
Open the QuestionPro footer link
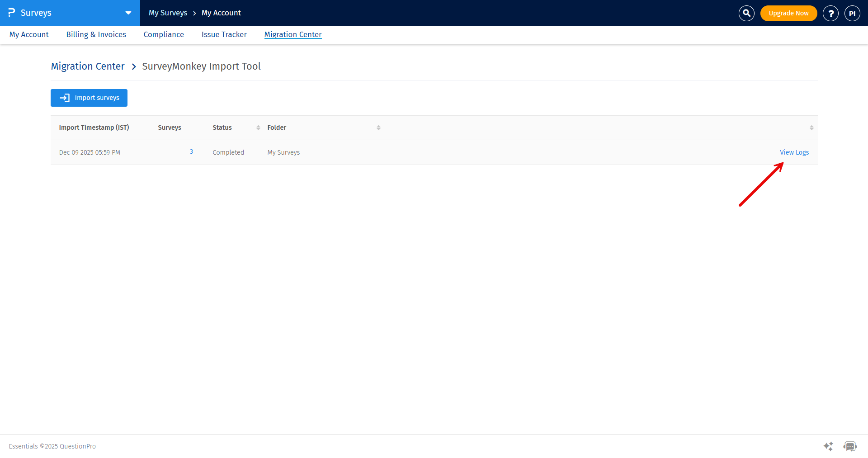coord(77,446)
